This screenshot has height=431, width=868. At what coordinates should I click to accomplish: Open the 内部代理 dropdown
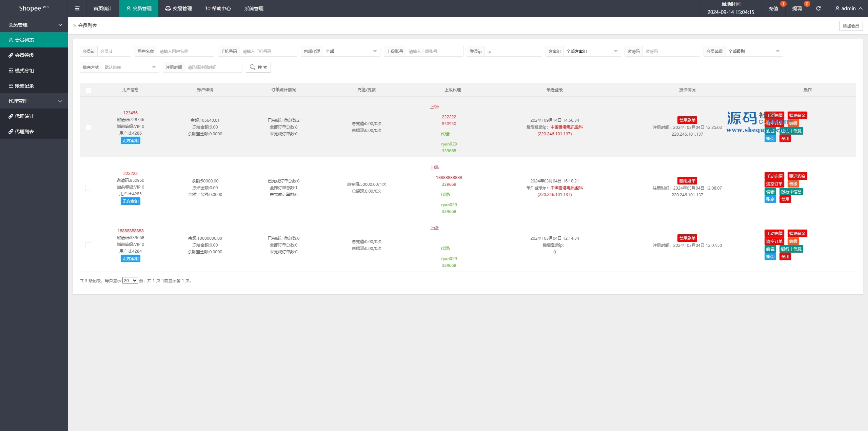pyautogui.click(x=351, y=51)
